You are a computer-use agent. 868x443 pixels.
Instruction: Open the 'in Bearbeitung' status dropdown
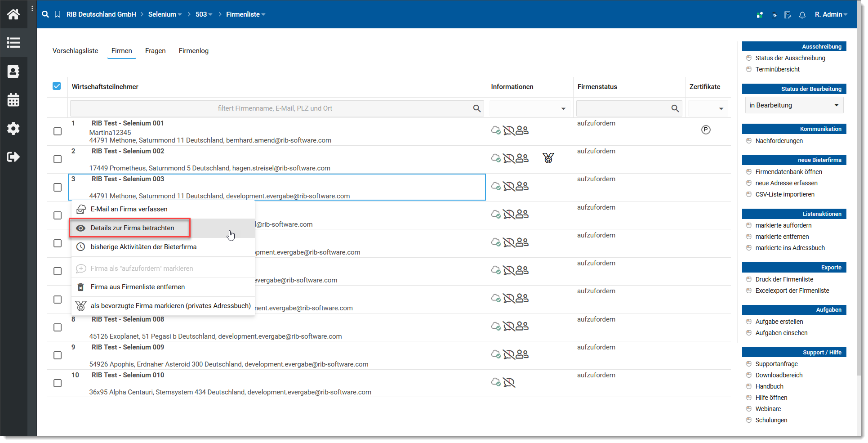(794, 105)
